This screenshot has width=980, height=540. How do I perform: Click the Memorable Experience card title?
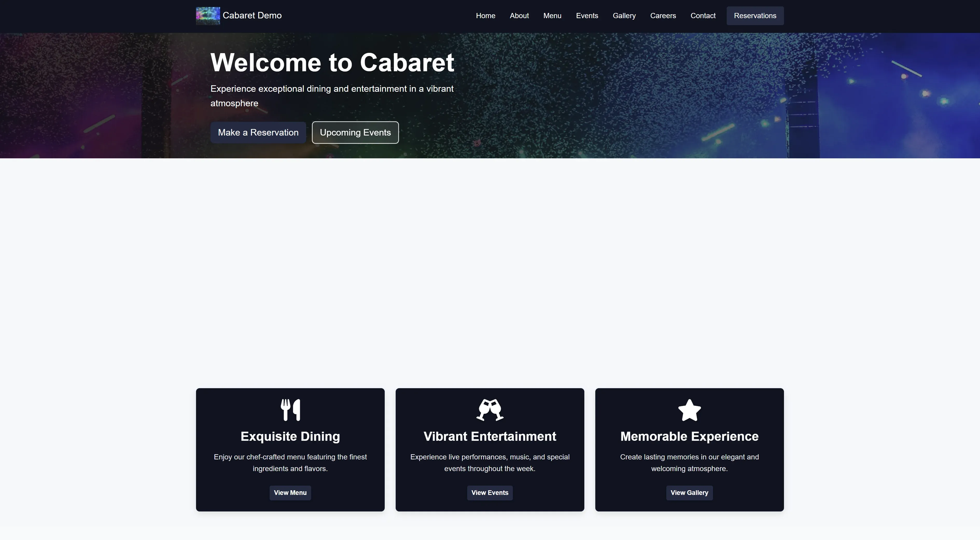689,436
